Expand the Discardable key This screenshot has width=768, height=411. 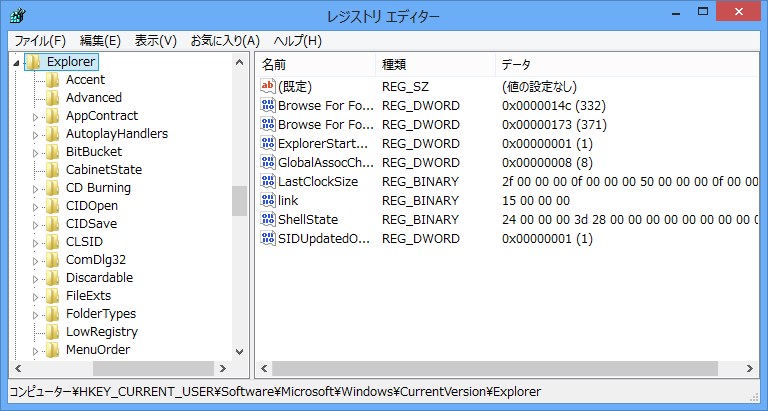coord(35,279)
